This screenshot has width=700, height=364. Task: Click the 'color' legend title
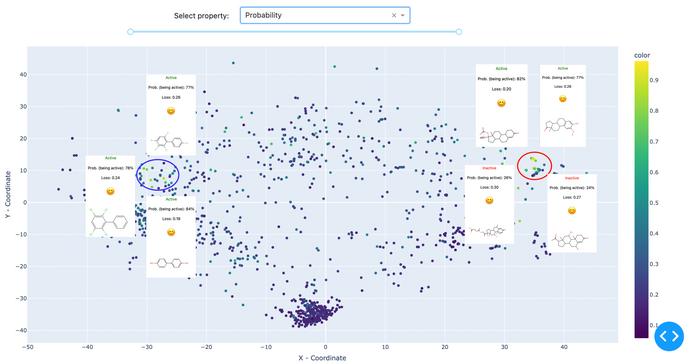point(642,55)
